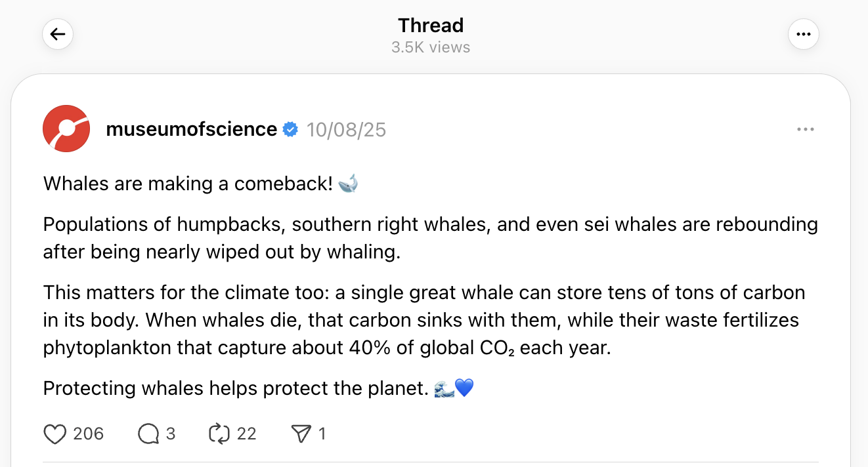Reply using the speech bubble icon
868x467 pixels.
pyautogui.click(x=148, y=434)
